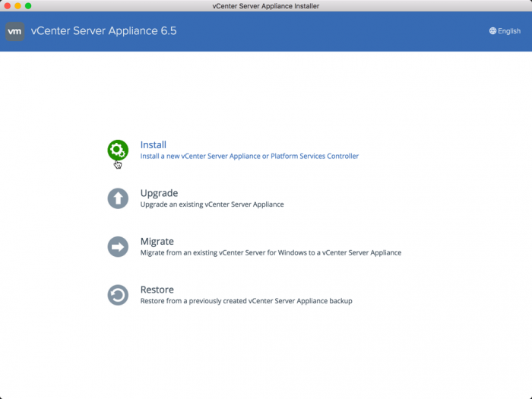Click 'Restore from a previously created' description
Image resolution: width=532 pixels, height=399 pixels.
(246, 301)
